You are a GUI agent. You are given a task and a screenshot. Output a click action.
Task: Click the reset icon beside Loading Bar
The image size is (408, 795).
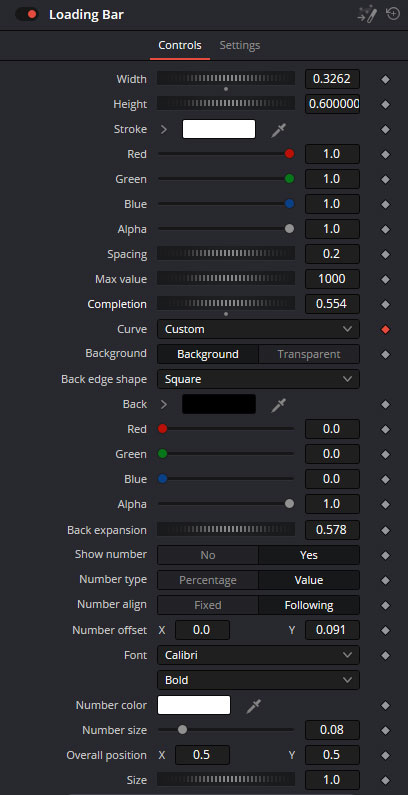[393, 14]
